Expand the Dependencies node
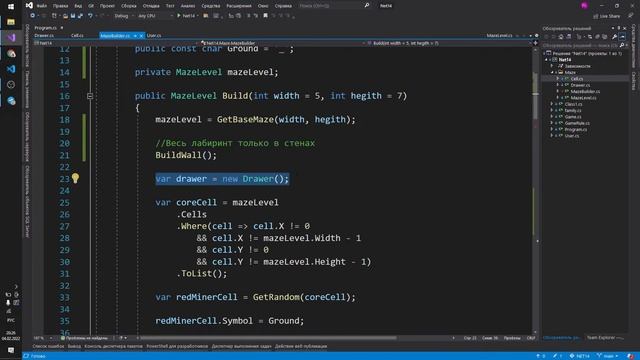This screenshot has height=360, width=640. pyautogui.click(x=552, y=66)
